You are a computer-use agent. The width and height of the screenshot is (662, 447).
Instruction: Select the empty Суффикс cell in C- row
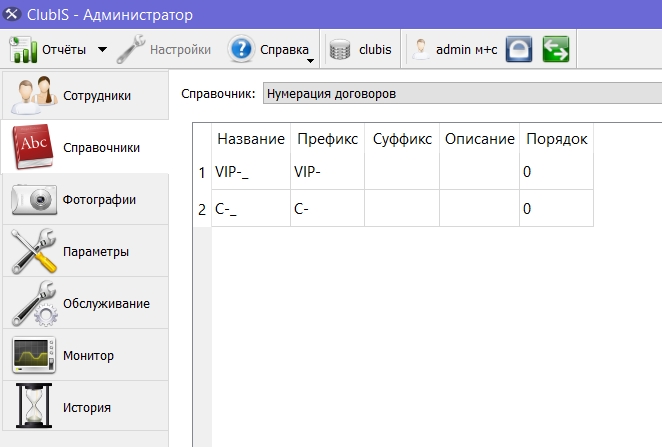[x=402, y=209]
